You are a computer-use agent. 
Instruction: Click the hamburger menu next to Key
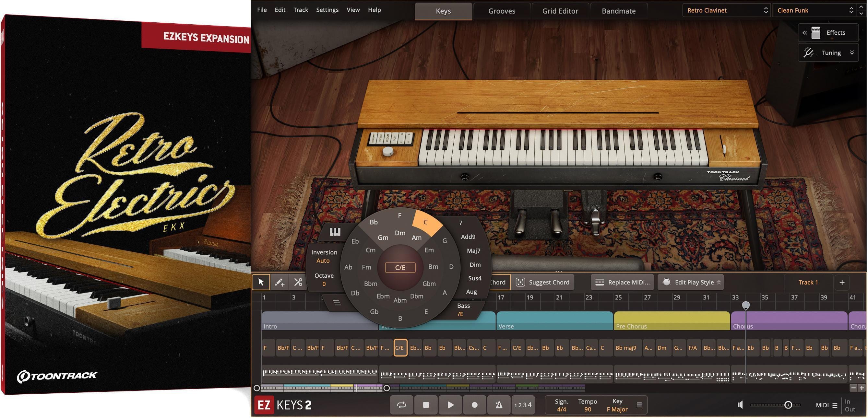pyautogui.click(x=639, y=405)
